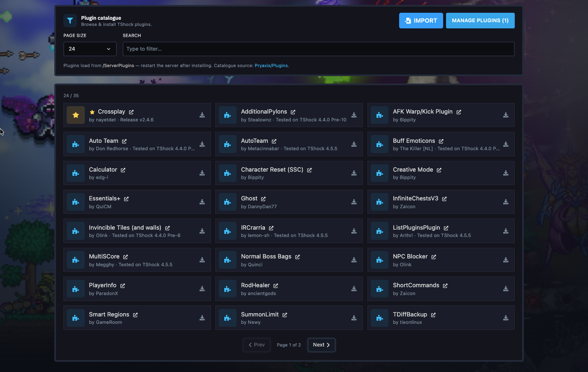Open Buff Emoticons external link icon
This screenshot has width=588, height=372.
(x=441, y=141)
